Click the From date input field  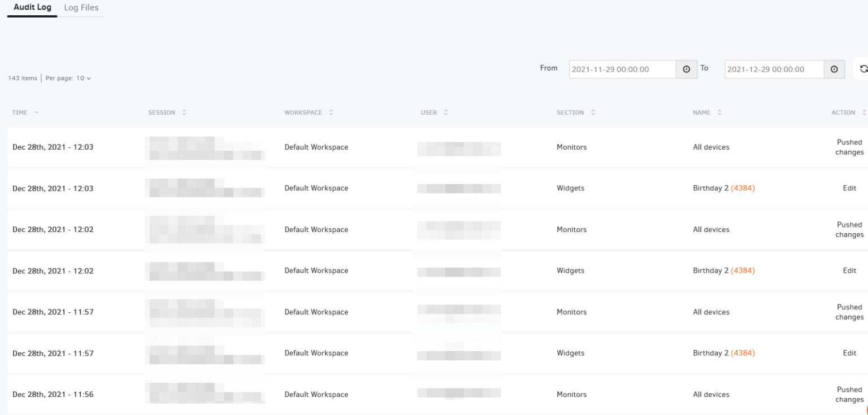pyautogui.click(x=623, y=69)
